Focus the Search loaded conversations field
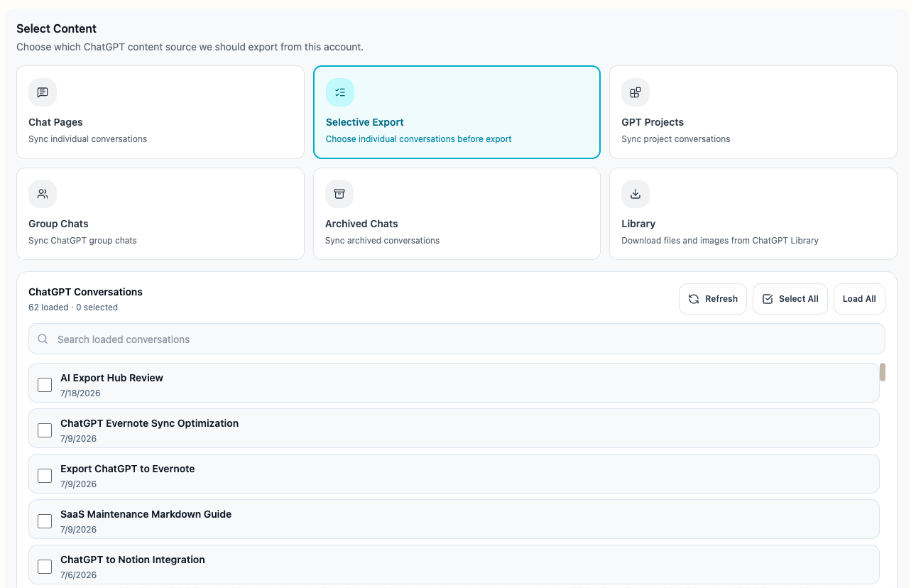911x588 pixels. [457, 339]
